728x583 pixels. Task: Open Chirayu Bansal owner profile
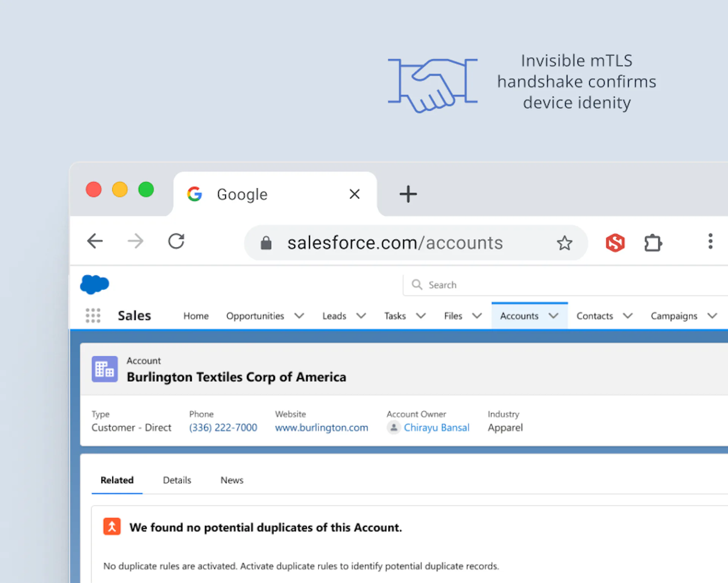click(x=436, y=428)
